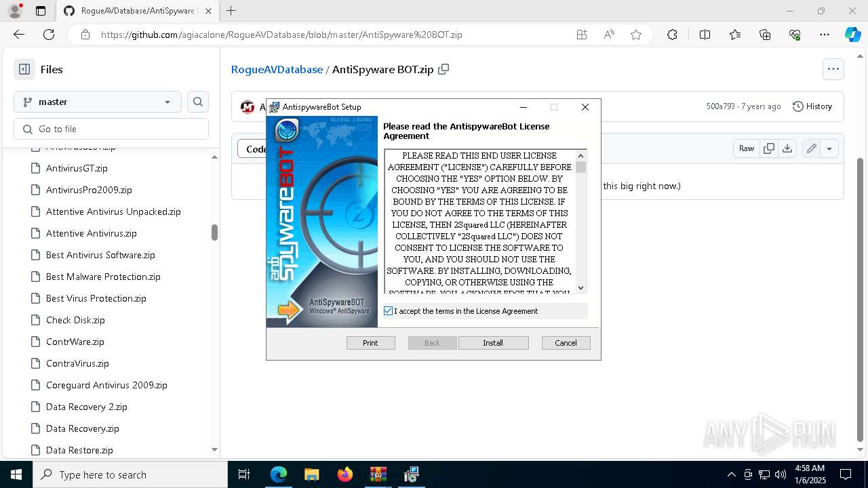The width and height of the screenshot is (868, 488).
Task: Open File Explorer from taskbar
Action: [311, 474]
